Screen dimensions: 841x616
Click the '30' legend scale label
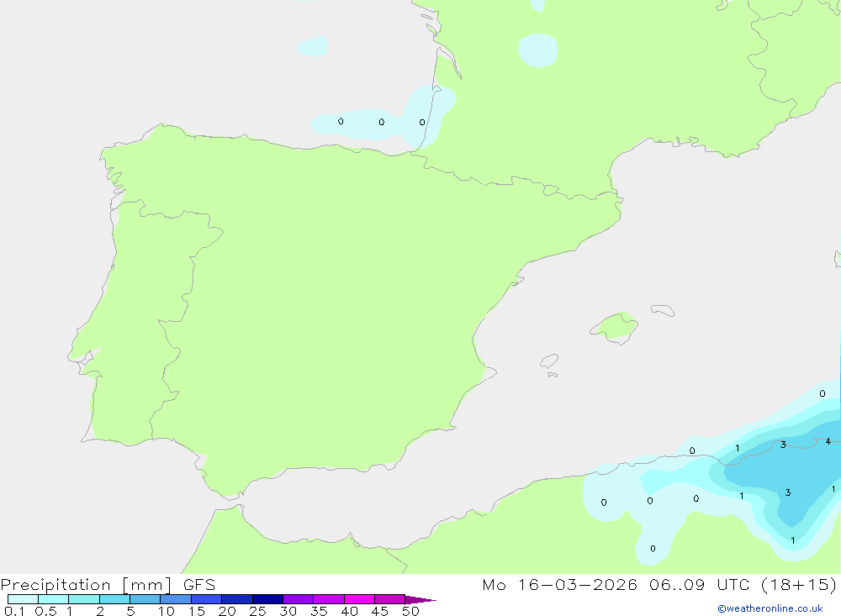pos(288,611)
